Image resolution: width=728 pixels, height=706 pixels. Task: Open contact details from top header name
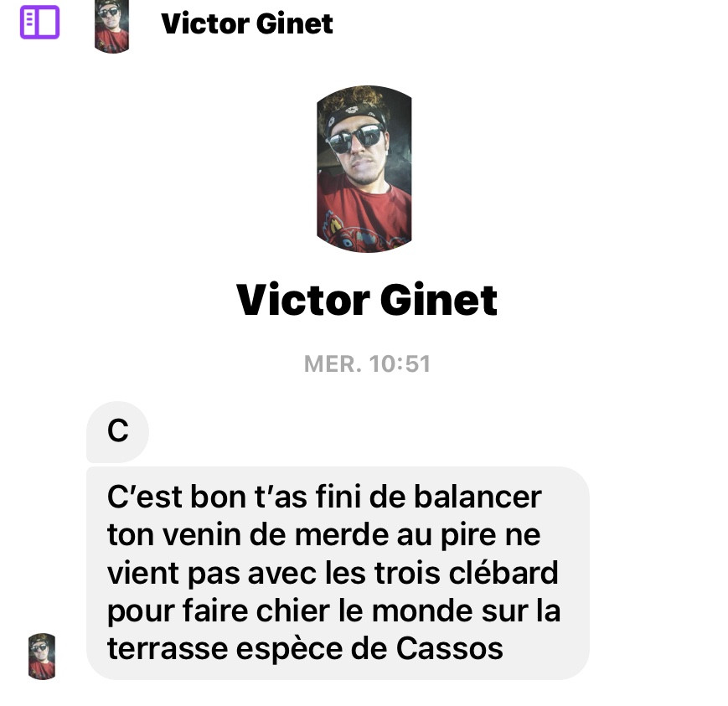click(247, 23)
